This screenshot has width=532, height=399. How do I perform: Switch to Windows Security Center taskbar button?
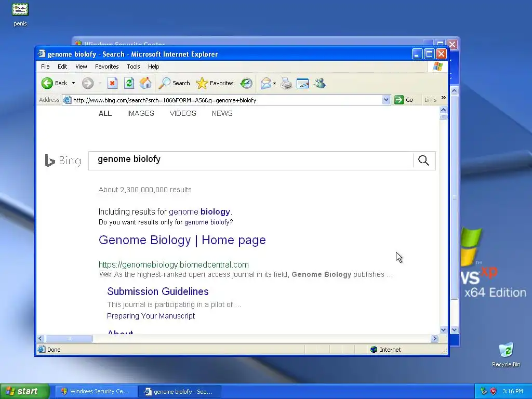(x=96, y=391)
